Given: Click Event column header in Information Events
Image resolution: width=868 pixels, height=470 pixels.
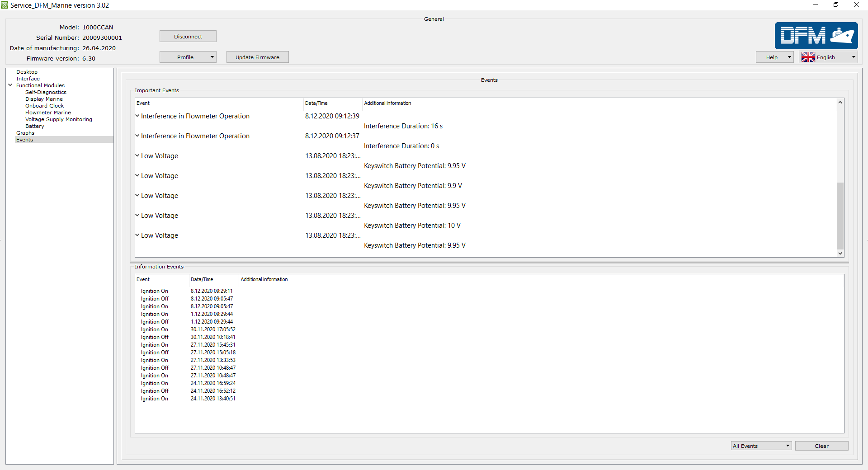Looking at the screenshot, I should coord(162,279).
